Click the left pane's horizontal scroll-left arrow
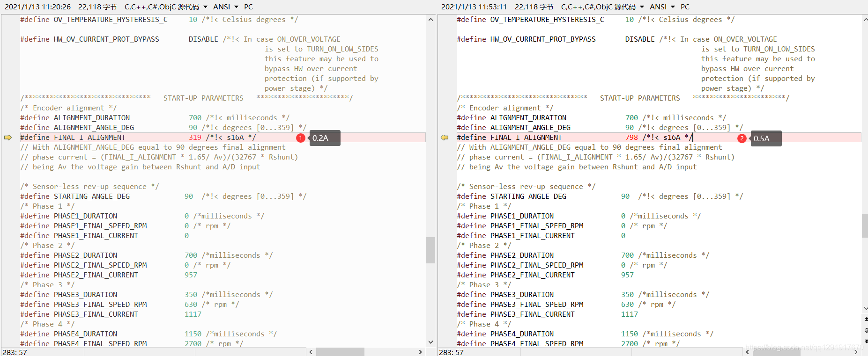 (x=311, y=352)
